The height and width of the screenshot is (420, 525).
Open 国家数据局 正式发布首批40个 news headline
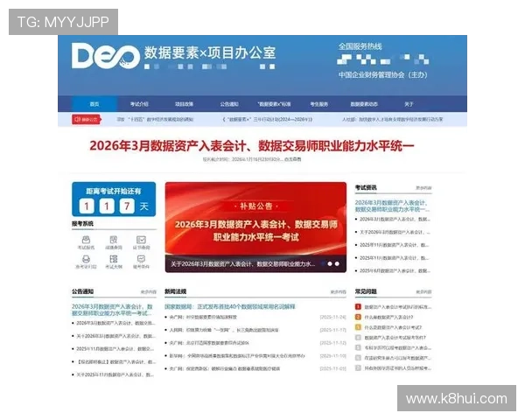point(229,306)
